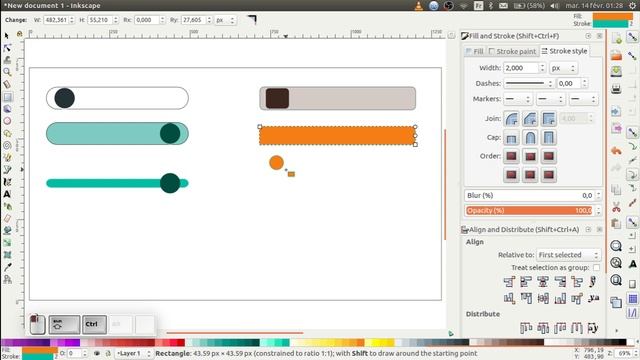Viewport: 640px width, 360px height.
Task: Select the Paint bucket tool
Action: point(7,231)
